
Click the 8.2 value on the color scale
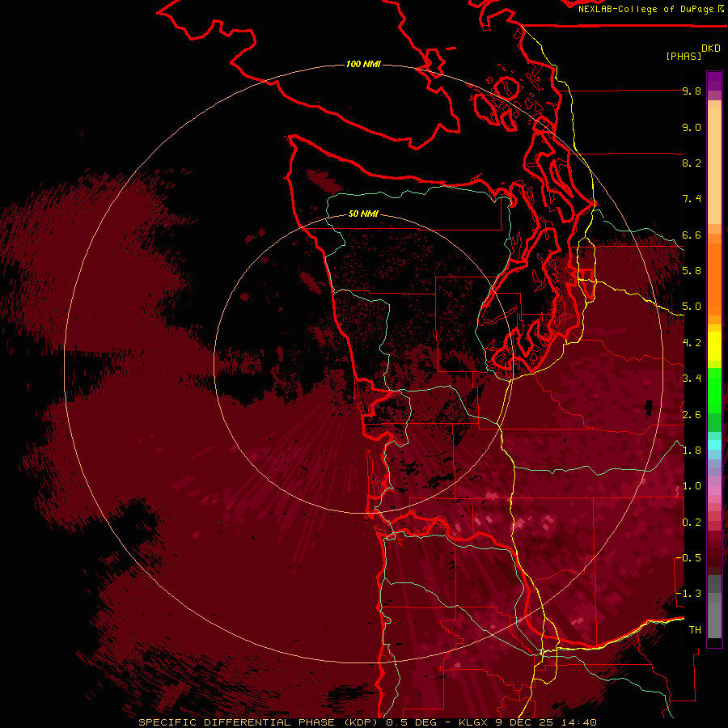[x=692, y=163]
